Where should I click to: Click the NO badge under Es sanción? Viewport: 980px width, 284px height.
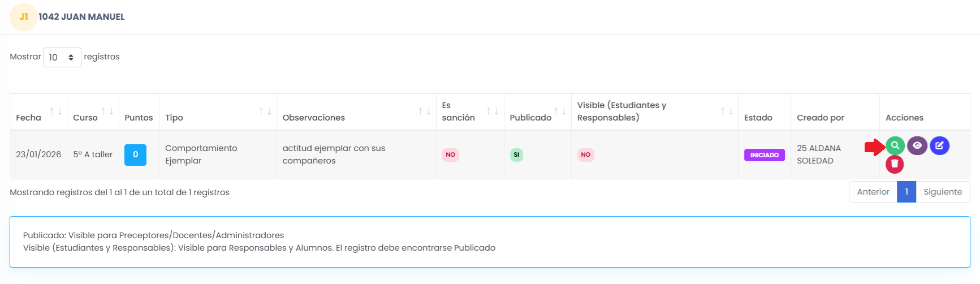coord(450,154)
